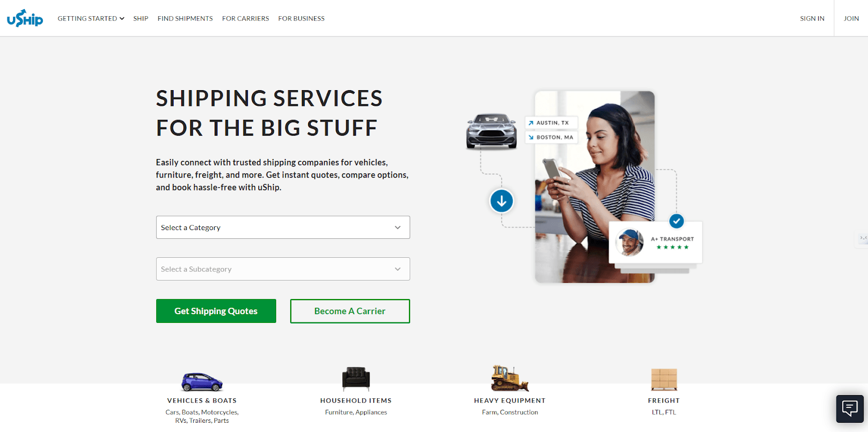
Task: Click the blue car Vehicles & Boats icon
Action: pyautogui.click(x=202, y=382)
